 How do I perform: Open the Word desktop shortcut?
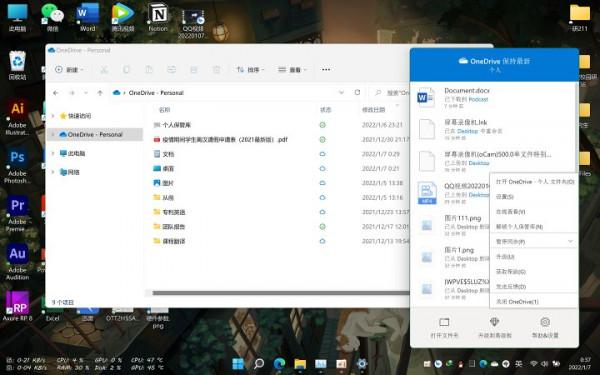coord(87,17)
